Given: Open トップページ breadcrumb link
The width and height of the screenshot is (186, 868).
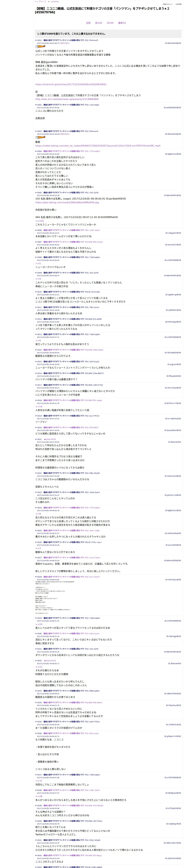Looking at the screenshot, I should coord(41,2).
